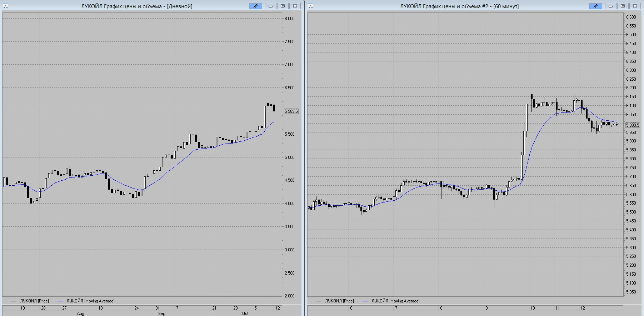The height and width of the screenshot is (316, 644).
Task: Maximize the 60-minute ЛУКОЙЛ chart window
Action: click(x=623, y=6)
